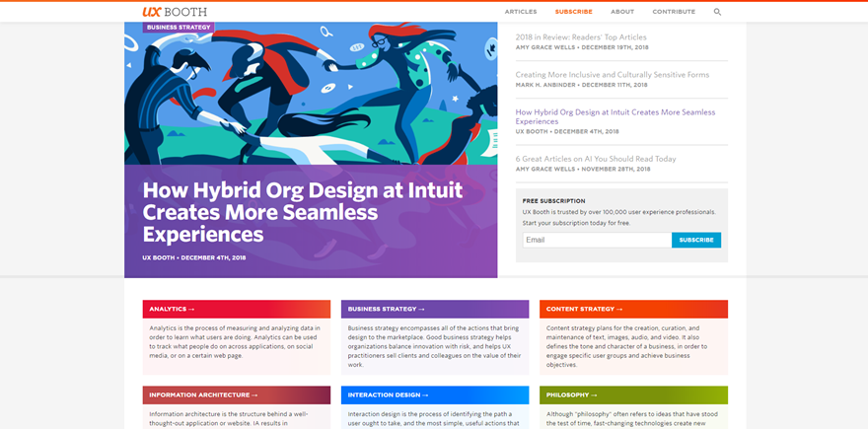Open 6 Great Articles on AI article
The width and height of the screenshot is (868, 429).
(596, 159)
